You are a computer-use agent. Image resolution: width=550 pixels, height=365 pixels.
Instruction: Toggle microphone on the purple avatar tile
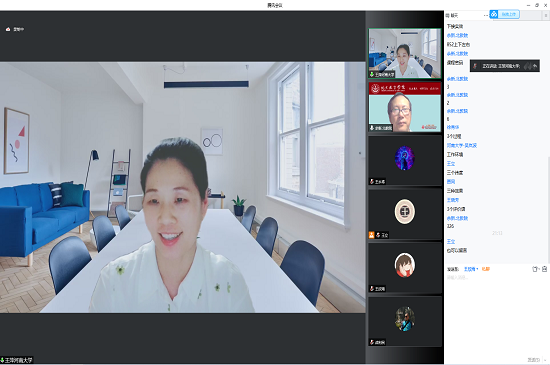pyautogui.click(x=372, y=182)
